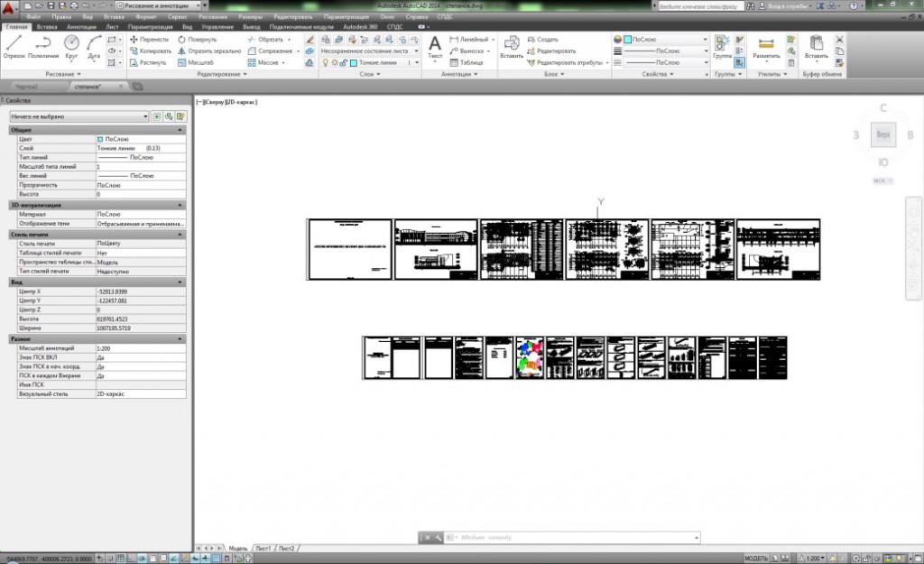
Task: Open the Ничего не выбрано selection dropdown
Action: point(79,116)
